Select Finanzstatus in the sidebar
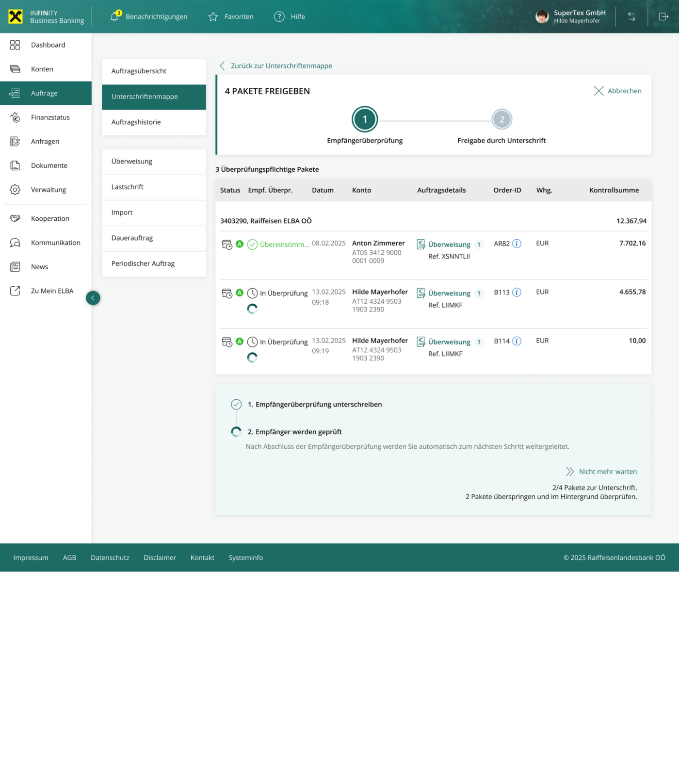The image size is (679, 784). coord(50,117)
